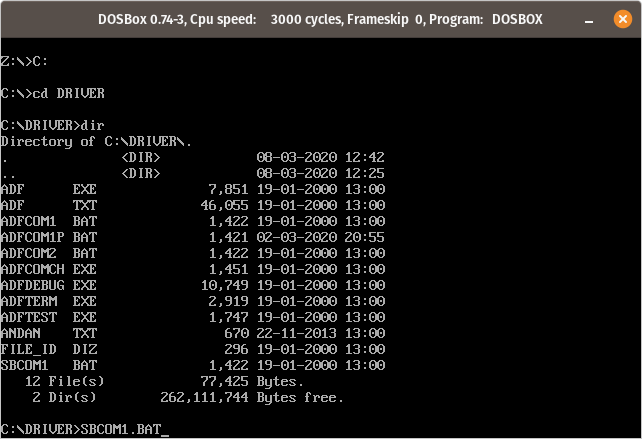Screen dimensions: 642x439
Task: Click the ADF TXT file row
Action: (x=193, y=206)
